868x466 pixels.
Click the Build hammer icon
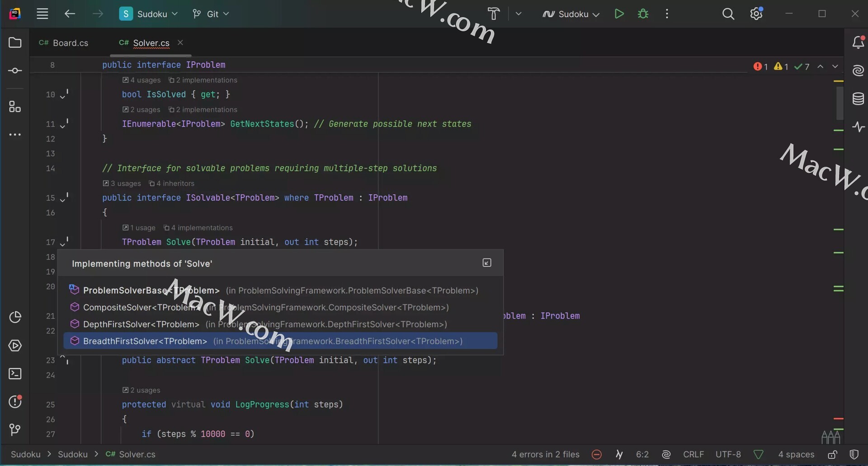tap(494, 14)
